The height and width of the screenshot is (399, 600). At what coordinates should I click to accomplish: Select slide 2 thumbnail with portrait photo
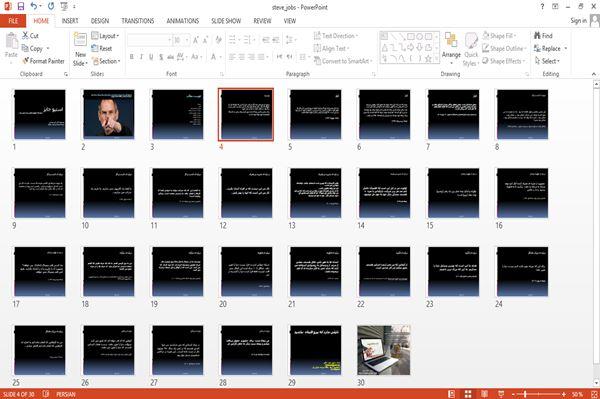point(109,114)
